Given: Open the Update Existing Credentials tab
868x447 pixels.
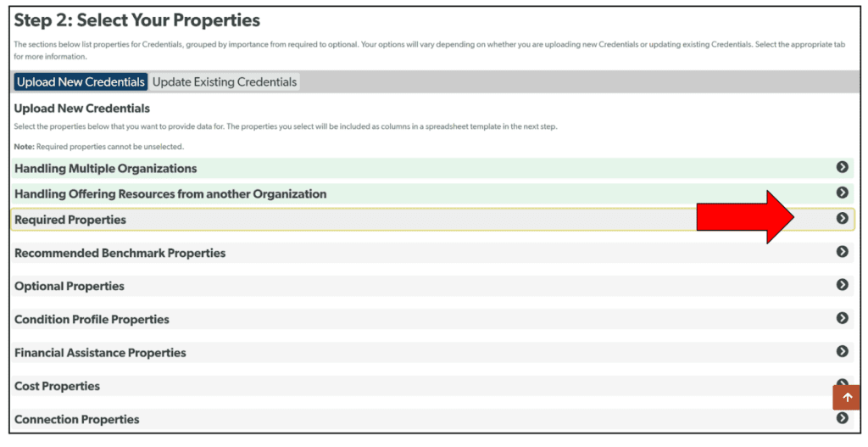Looking at the screenshot, I should pos(224,82).
